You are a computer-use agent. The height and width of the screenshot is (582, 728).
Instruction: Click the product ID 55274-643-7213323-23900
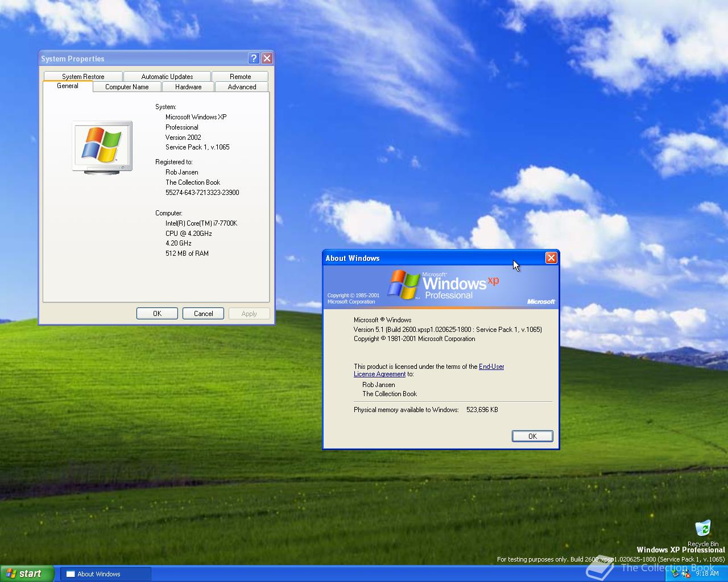point(202,193)
